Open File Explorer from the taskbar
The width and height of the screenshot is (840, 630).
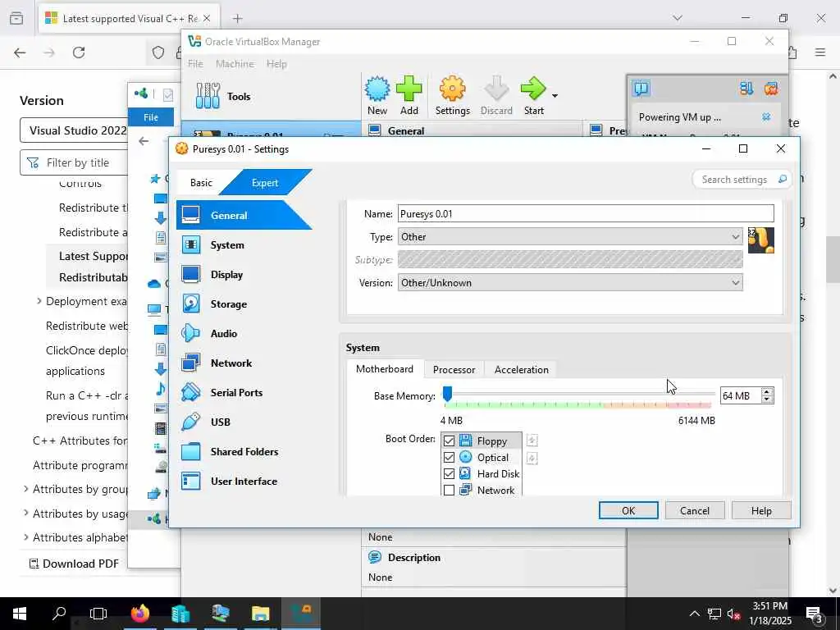pyautogui.click(x=261, y=614)
